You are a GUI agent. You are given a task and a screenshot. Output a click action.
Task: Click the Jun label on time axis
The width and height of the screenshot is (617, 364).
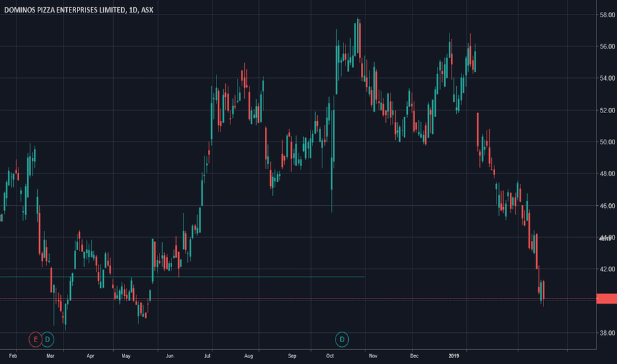pos(169,356)
